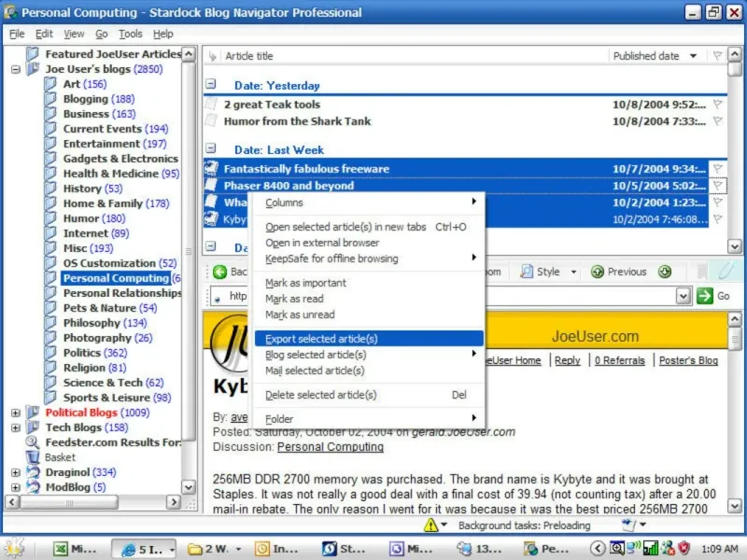Click the background tasks icon in status bar
The image size is (747, 560).
pyautogui.click(x=628, y=525)
